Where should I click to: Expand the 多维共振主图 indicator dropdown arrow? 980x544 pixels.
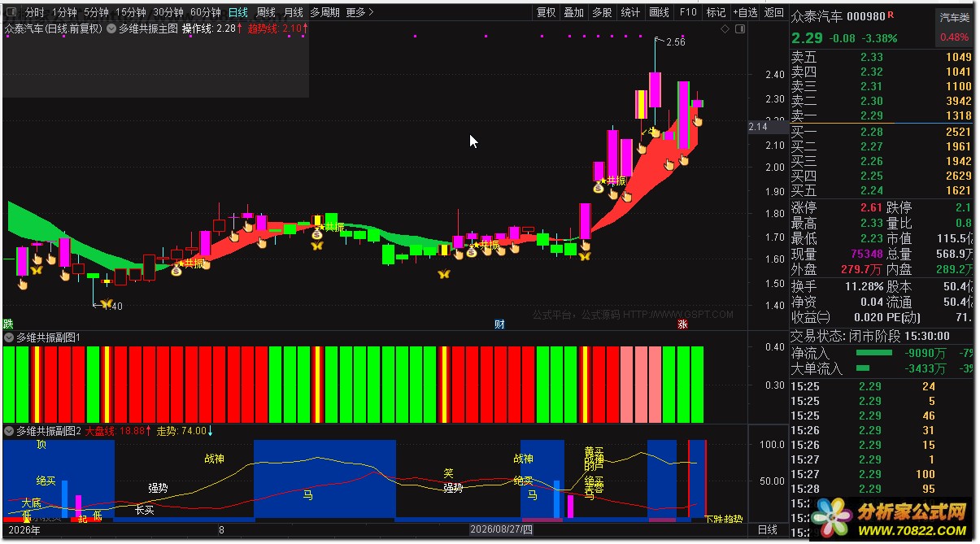tap(111, 28)
